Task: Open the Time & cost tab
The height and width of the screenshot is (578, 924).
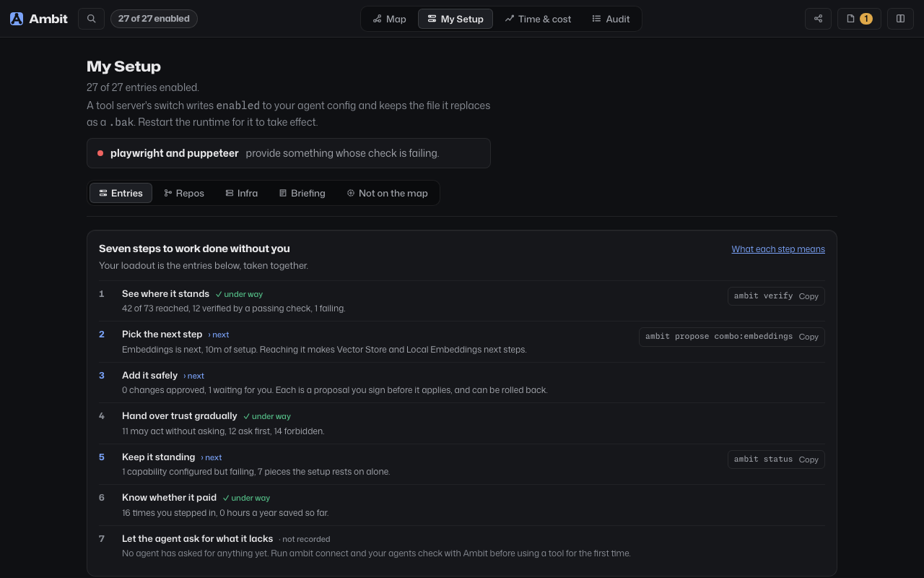Action: (538, 19)
